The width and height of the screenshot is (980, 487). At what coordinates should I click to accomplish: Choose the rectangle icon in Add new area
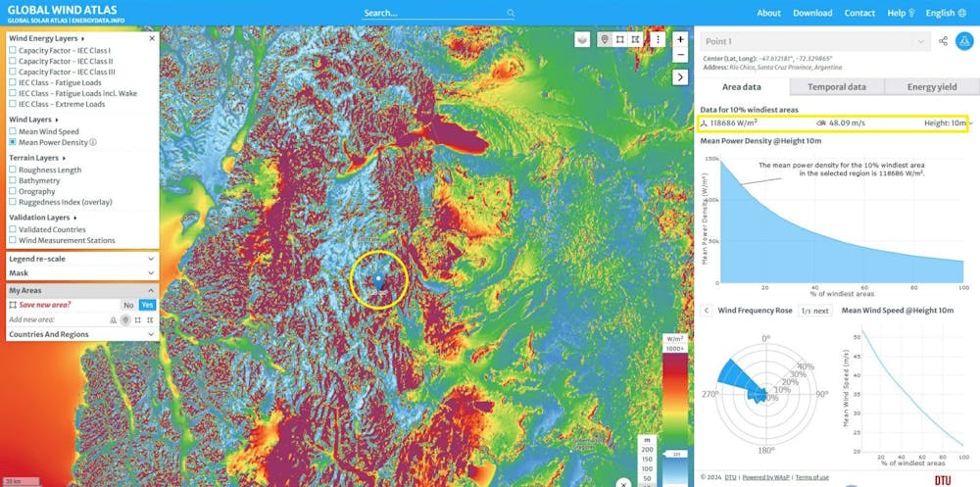pyautogui.click(x=137, y=320)
